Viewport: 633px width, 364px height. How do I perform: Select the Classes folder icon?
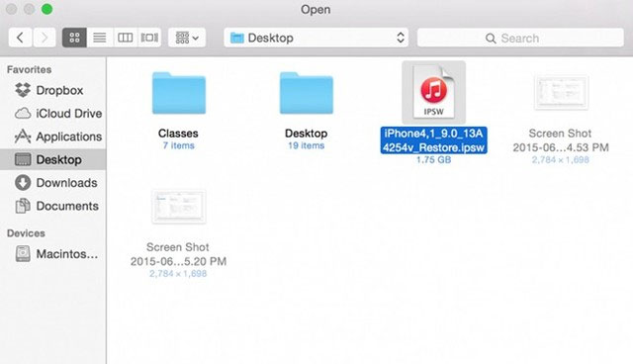point(179,93)
